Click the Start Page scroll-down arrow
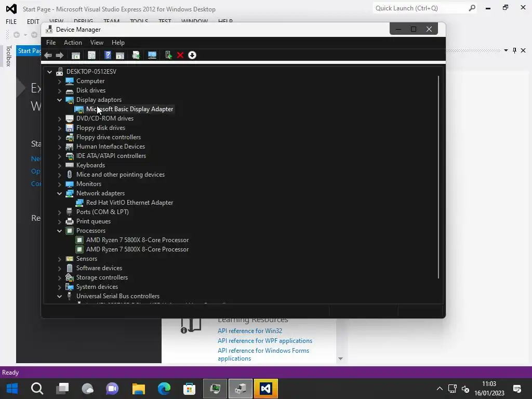This screenshot has height=399, width=532. pyautogui.click(x=340, y=358)
